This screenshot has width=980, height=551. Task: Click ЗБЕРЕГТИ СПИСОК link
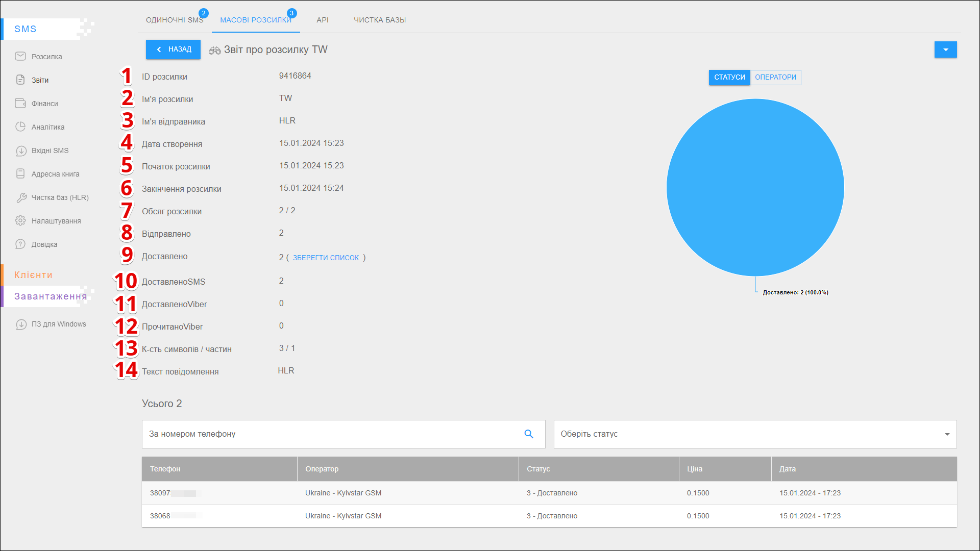click(326, 258)
